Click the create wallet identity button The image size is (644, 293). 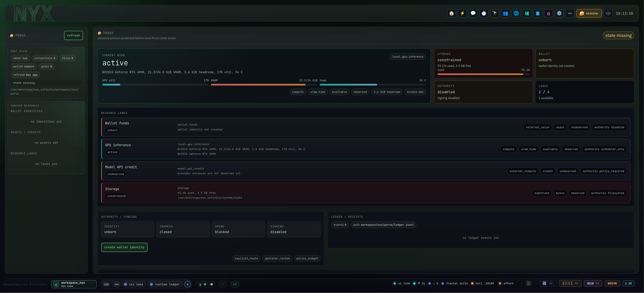point(124,247)
